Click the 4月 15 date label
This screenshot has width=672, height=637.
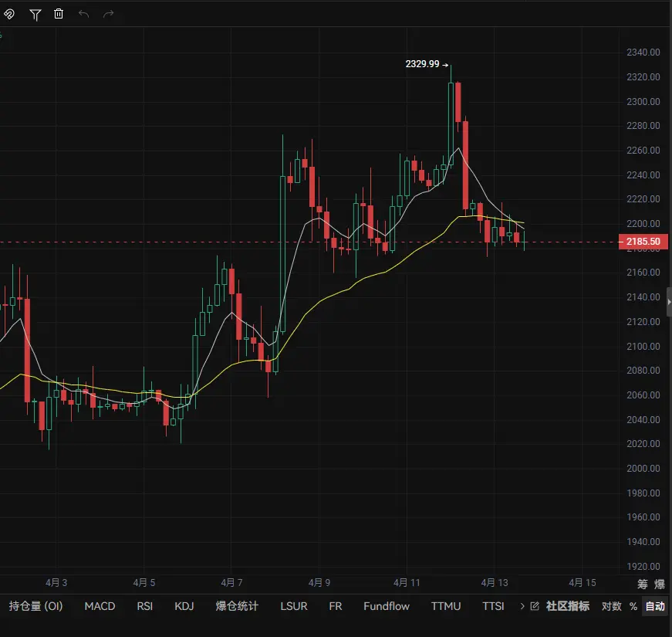[x=582, y=582]
